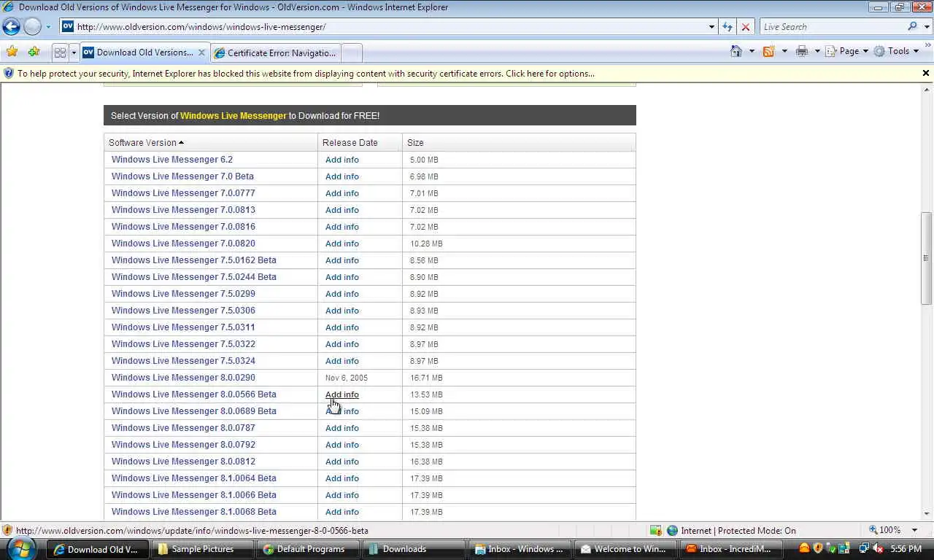Open Windows Live Messenger 7.5.0162 Beta link
Image resolution: width=934 pixels, height=560 pixels.
pyautogui.click(x=194, y=260)
